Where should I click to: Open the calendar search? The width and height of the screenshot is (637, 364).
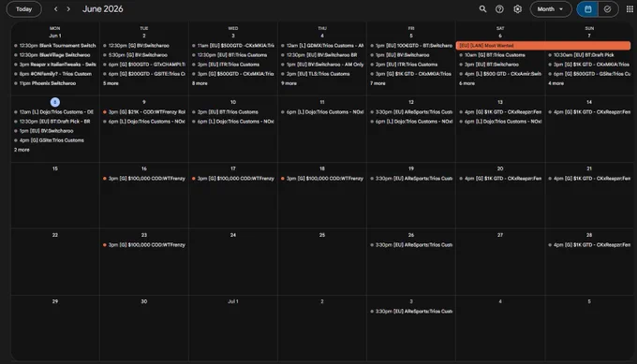pyautogui.click(x=482, y=9)
